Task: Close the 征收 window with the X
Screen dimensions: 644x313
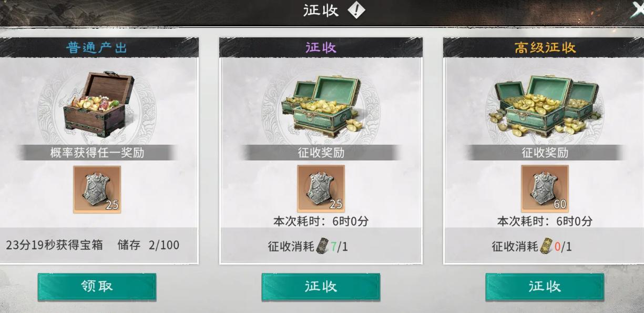Action: (x=637, y=11)
